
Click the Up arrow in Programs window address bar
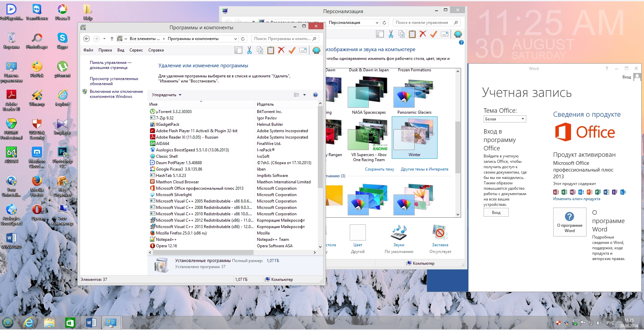point(112,39)
